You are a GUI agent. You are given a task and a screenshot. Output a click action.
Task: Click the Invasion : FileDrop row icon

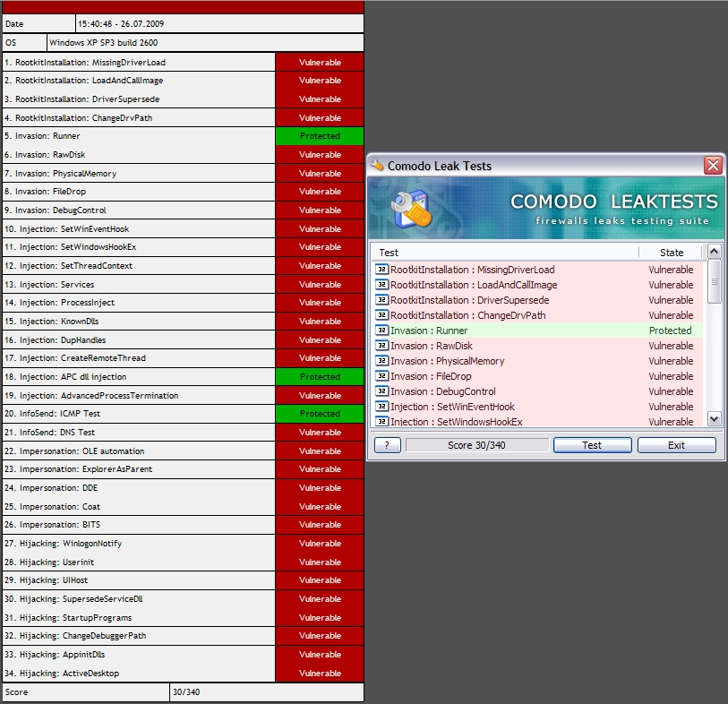[x=381, y=376]
